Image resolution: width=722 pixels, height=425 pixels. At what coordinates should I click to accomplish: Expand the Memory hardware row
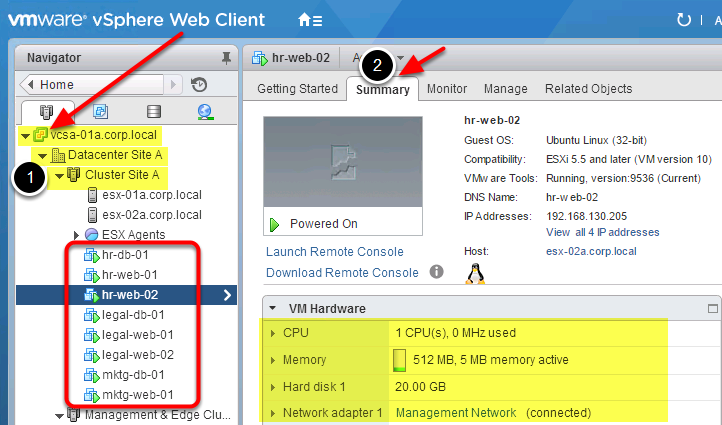(x=273, y=361)
